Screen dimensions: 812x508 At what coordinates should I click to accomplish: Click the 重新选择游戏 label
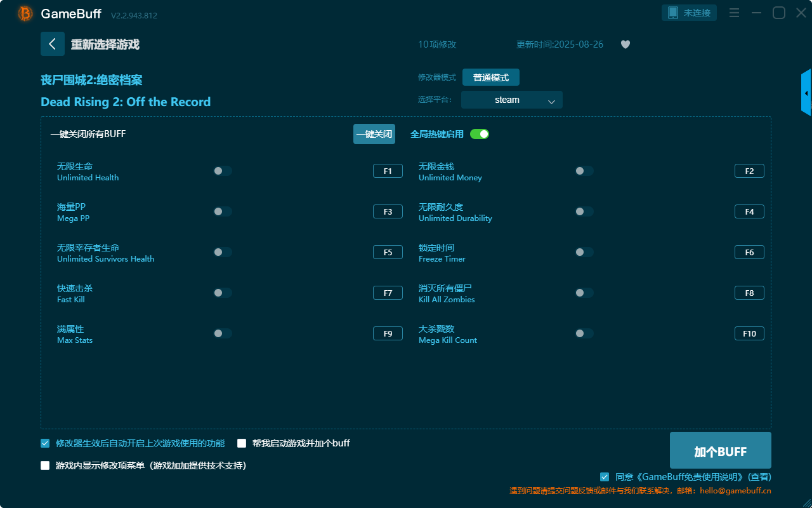click(x=105, y=44)
